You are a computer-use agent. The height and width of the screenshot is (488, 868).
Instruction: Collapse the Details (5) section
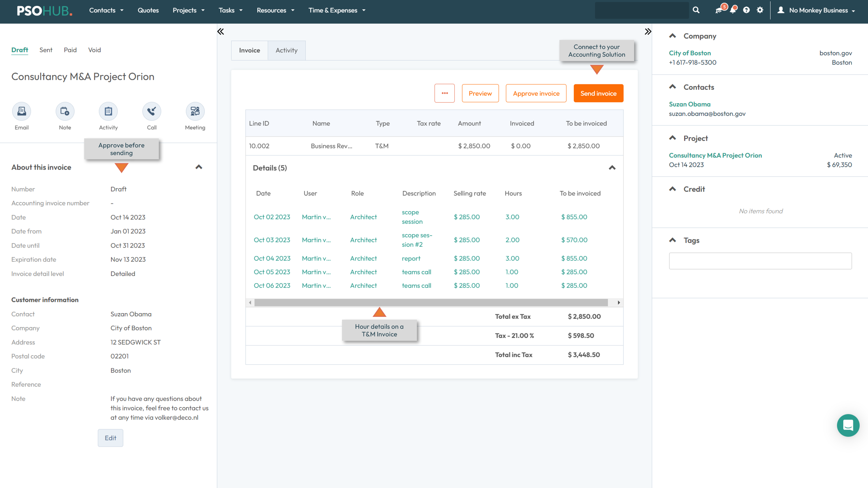(x=612, y=168)
